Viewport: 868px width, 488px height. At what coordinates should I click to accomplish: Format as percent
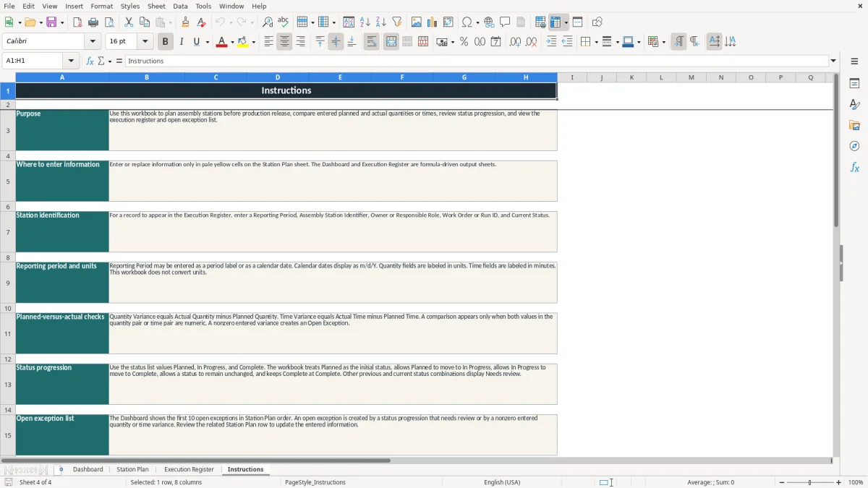464,42
